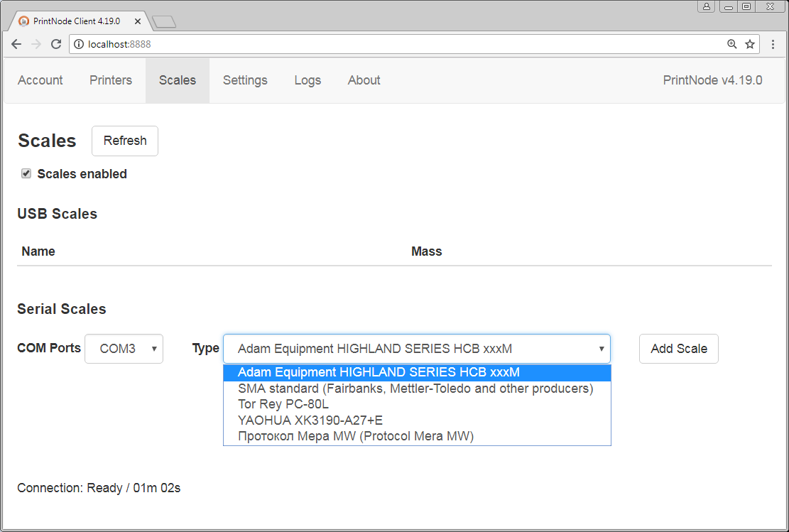Open the COM Ports dropdown
The image size is (789, 532).
(124, 348)
